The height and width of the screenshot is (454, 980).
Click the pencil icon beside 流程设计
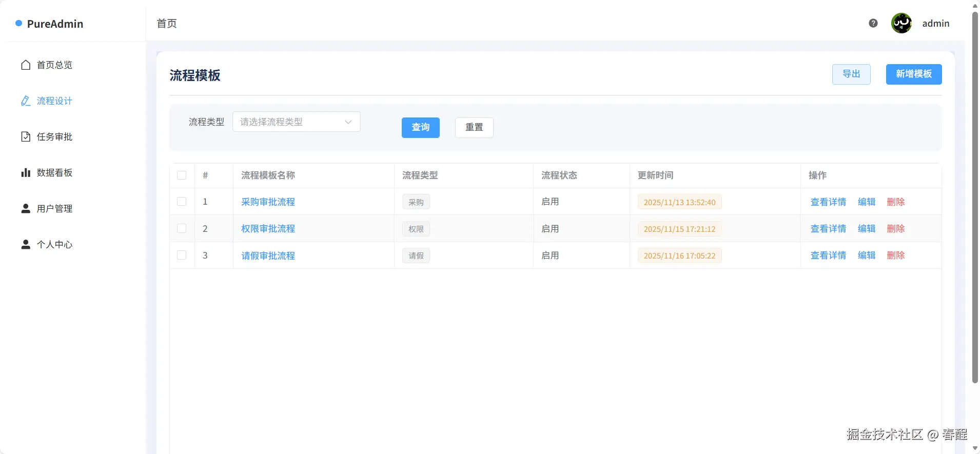coord(26,101)
